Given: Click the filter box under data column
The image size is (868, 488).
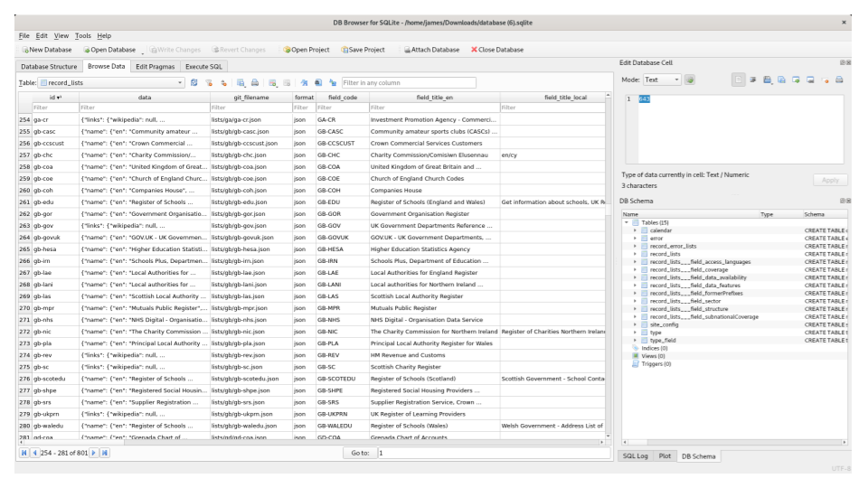Looking at the screenshot, I should [144, 108].
